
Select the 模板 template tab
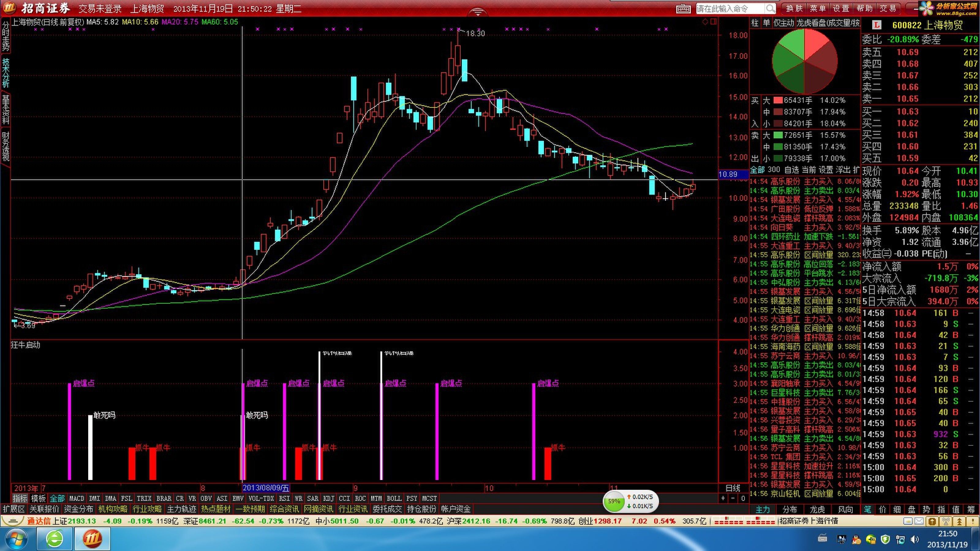[x=38, y=498]
